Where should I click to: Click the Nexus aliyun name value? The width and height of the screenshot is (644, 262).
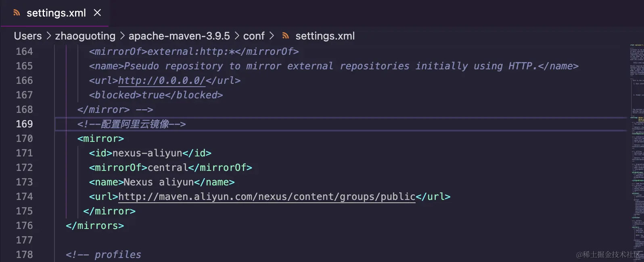coord(159,182)
